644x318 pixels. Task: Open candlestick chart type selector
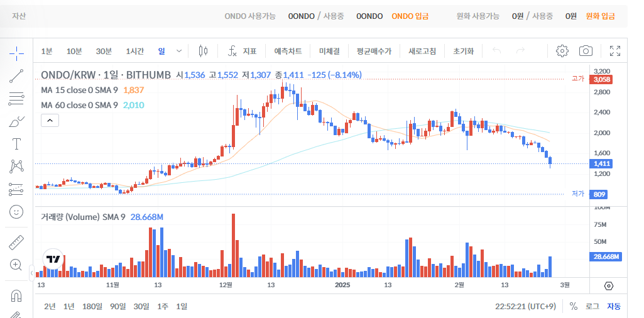203,51
